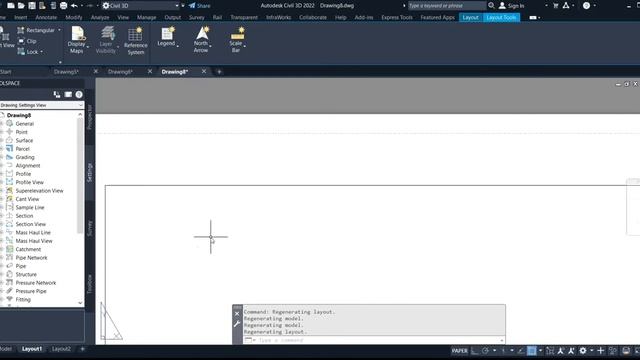The width and height of the screenshot is (640, 360).
Task: Close the command line window
Action: 237,314
